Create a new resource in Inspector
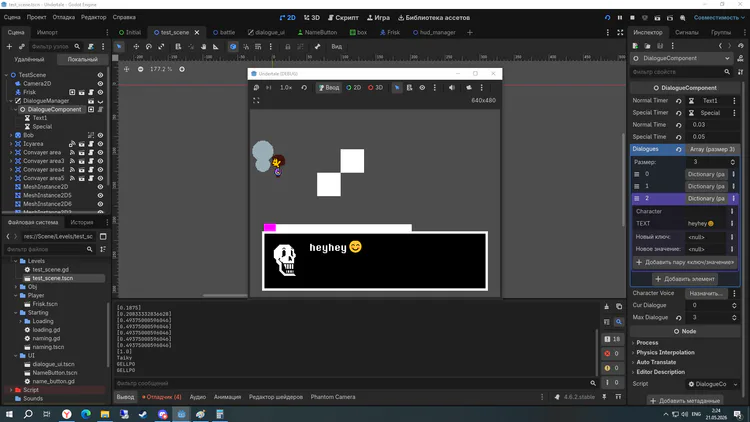Screen dimensions: 750x422 pos(635,46)
